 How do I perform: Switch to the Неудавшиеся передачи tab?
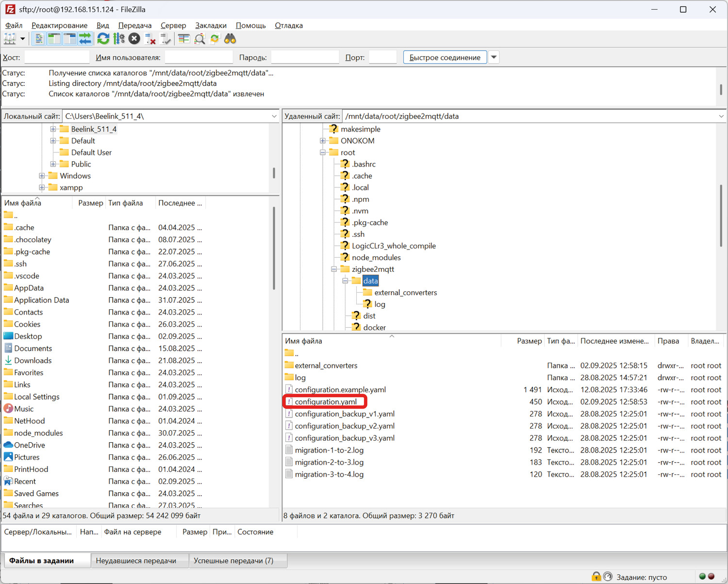[x=136, y=561]
